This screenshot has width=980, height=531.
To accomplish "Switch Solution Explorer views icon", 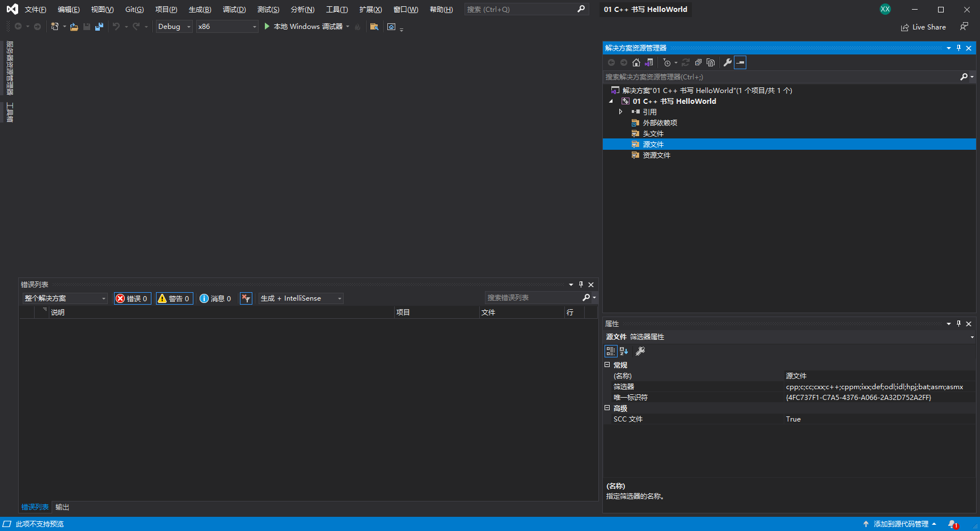I will point(649,62).
